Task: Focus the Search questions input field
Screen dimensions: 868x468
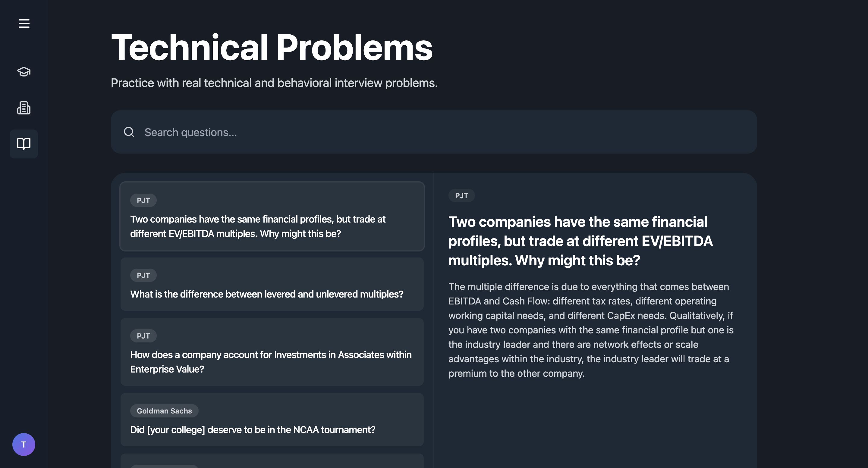Action: tap(434, 132)
